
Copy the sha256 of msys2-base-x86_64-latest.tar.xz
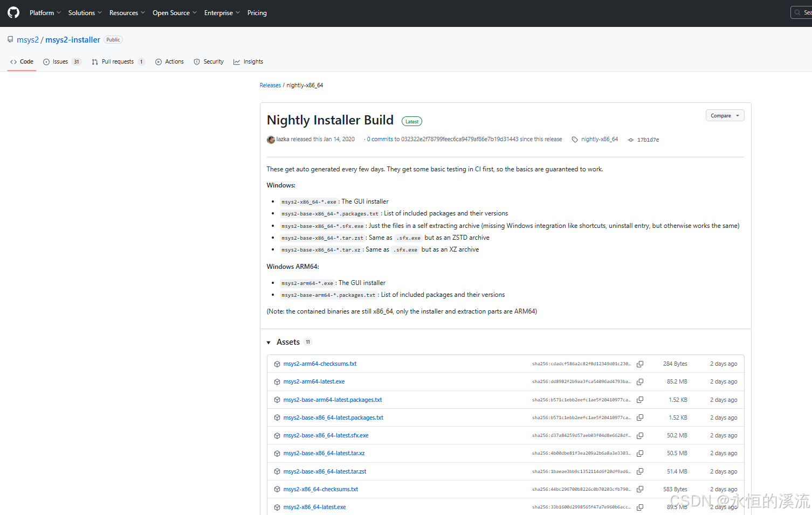(x=640, y=454)
